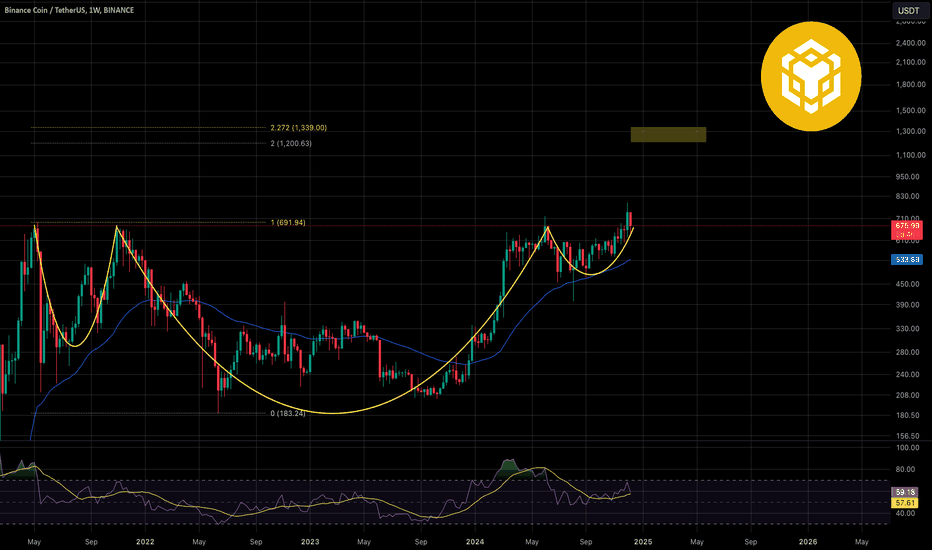Click the yellow RSI average tag 57.61
This screenshot has width=932, height=550.
pos(905,503)
